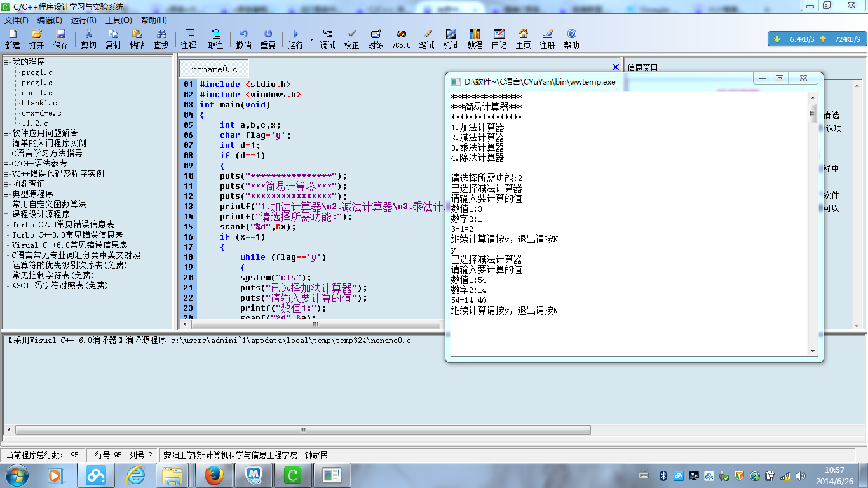
Task: Click the 主页 (Home) house icon
Action: click(x=524, y=39)
